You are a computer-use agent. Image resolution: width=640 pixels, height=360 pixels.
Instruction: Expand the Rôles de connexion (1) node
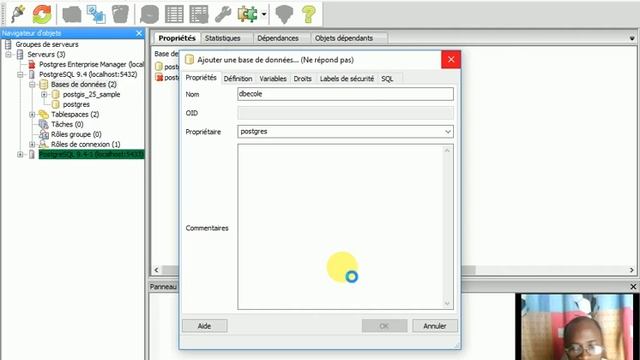[x=32, y=144]
